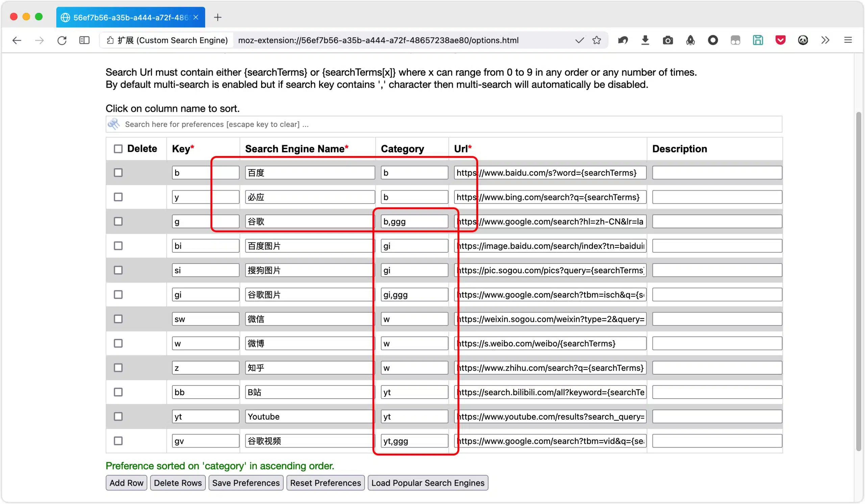Click the rocket extension icon
Viewport: 865px width, 504px height.
[690, 40]
